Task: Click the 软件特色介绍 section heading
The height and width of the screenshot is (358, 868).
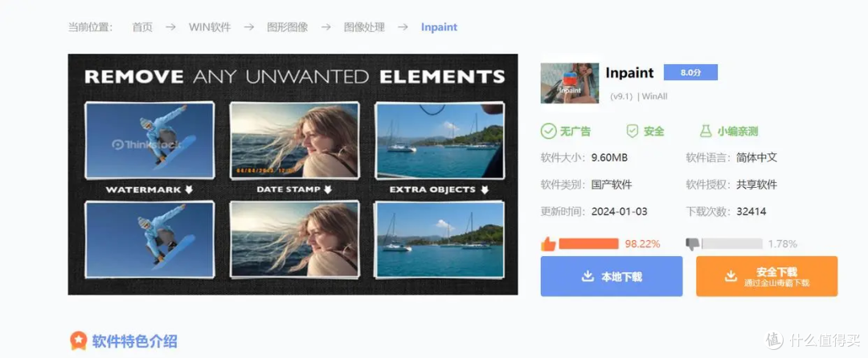Action: pos(134,341)
